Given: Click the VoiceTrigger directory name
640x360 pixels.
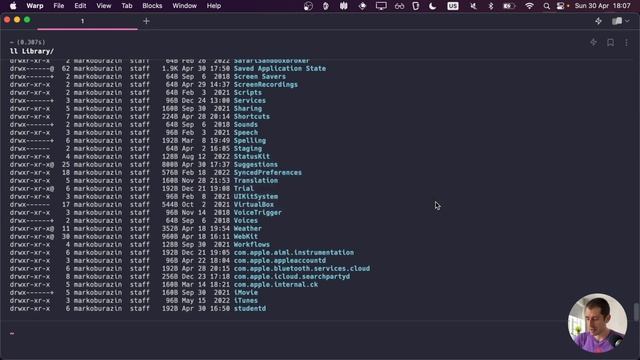Looking at the screenshot, I should coord(258,212).
